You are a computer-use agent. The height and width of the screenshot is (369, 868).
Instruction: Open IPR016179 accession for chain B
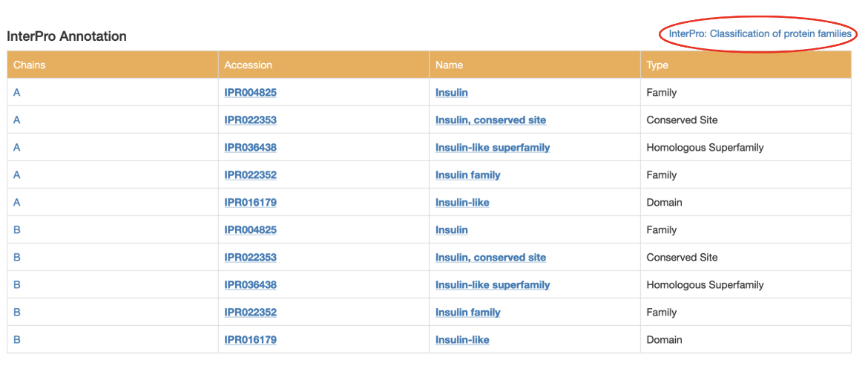click(250, 340)
